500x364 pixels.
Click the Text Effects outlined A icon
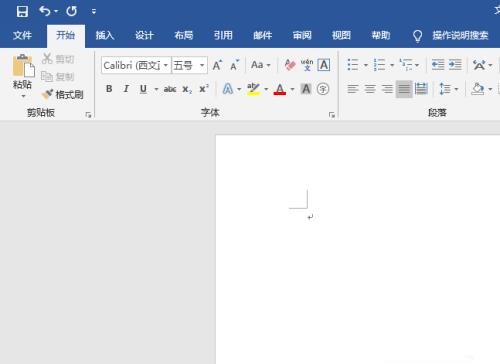[228, 89]
